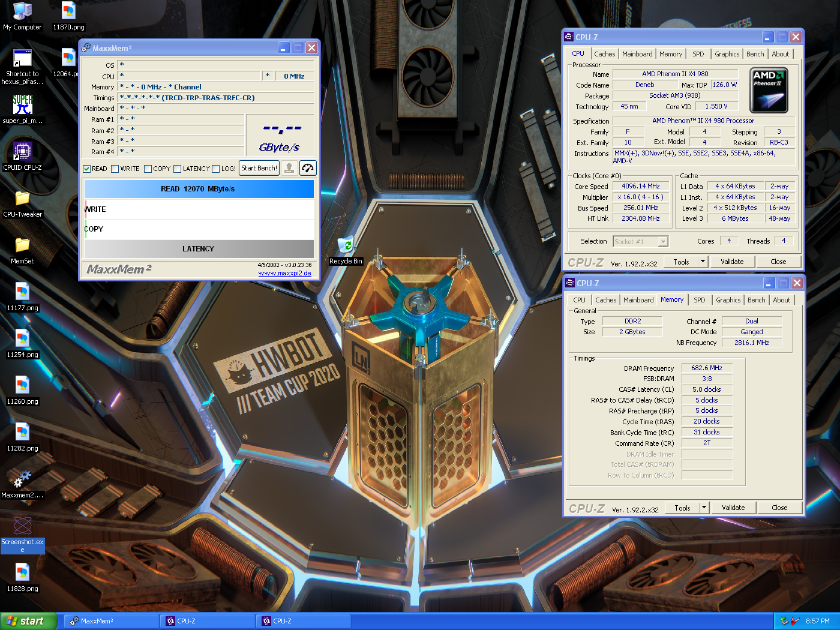Click top CPU-Z window title icon
This screenshot has height=630, width=840.
(569, 37)
